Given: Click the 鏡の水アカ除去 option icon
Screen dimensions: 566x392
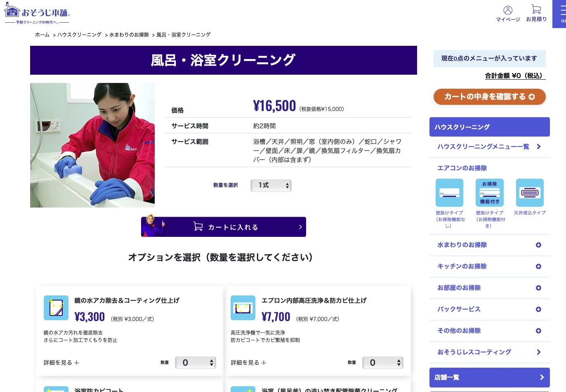Looking at the screenshot, I should coord(56,308).
